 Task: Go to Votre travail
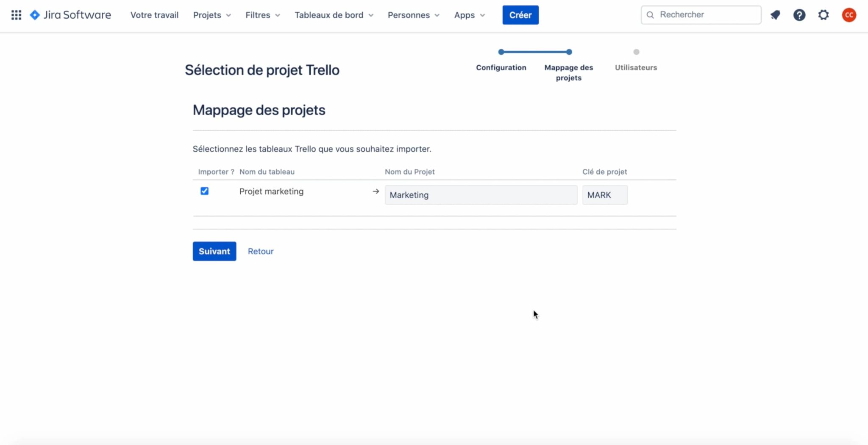(154, 15)
